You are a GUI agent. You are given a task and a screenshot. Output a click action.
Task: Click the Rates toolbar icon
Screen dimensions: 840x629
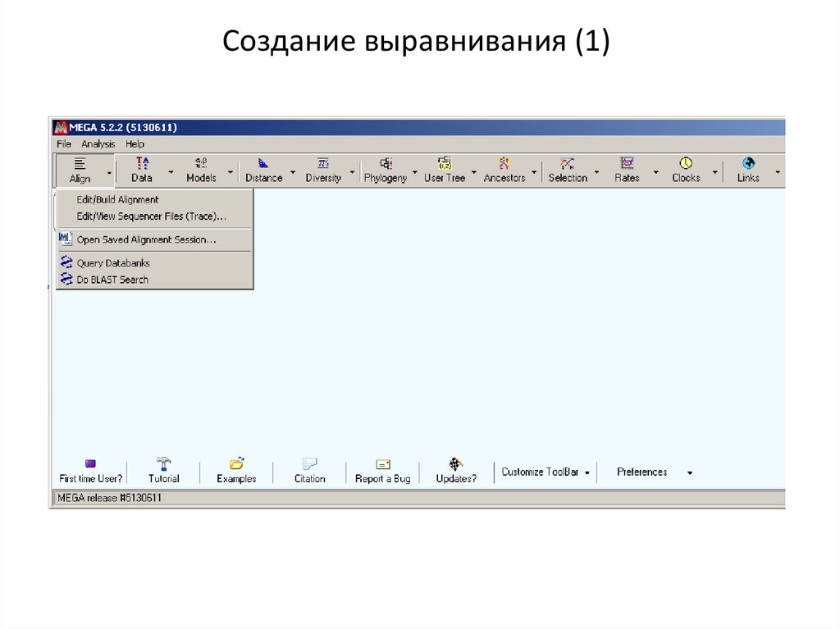pyautogui.click(x=627, y=164)
